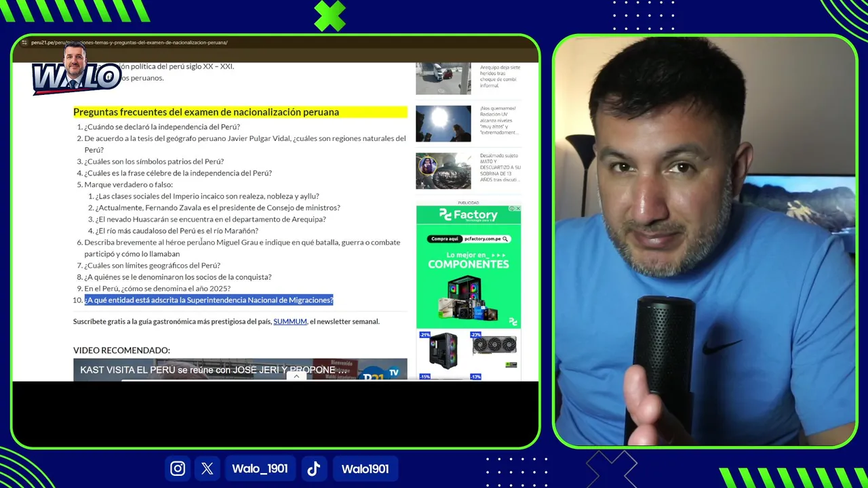The image size is (868, 488).
Task: Click the X (Twitter) icon in the bottom bar
Action: click(x=208, y=468)
